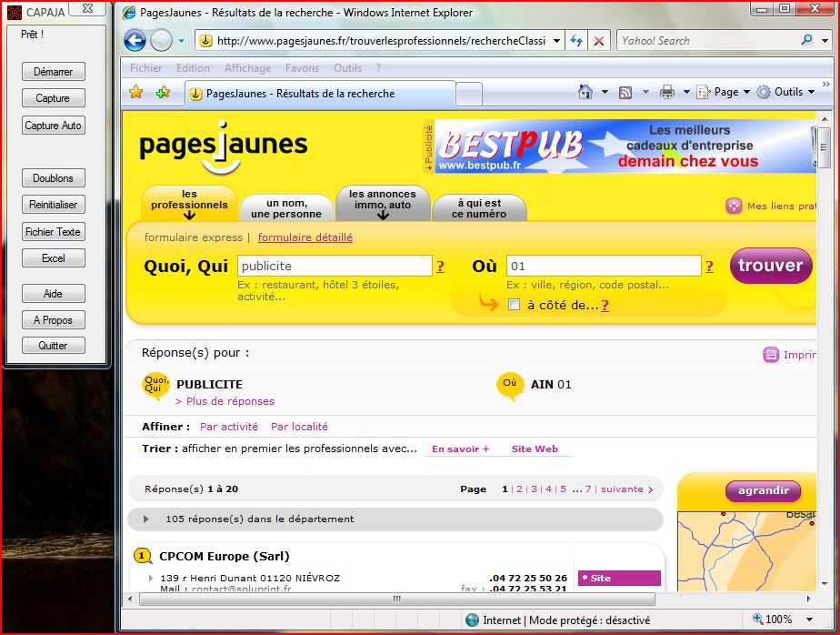840x635 pixels.
Task: Click the map preview thumbnail
Action: 746,551
